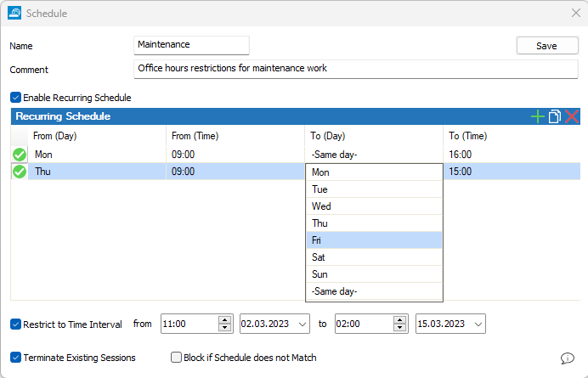Decrease the to time 02:00 spinner
588x378 pixels.
tap(399, 328)
